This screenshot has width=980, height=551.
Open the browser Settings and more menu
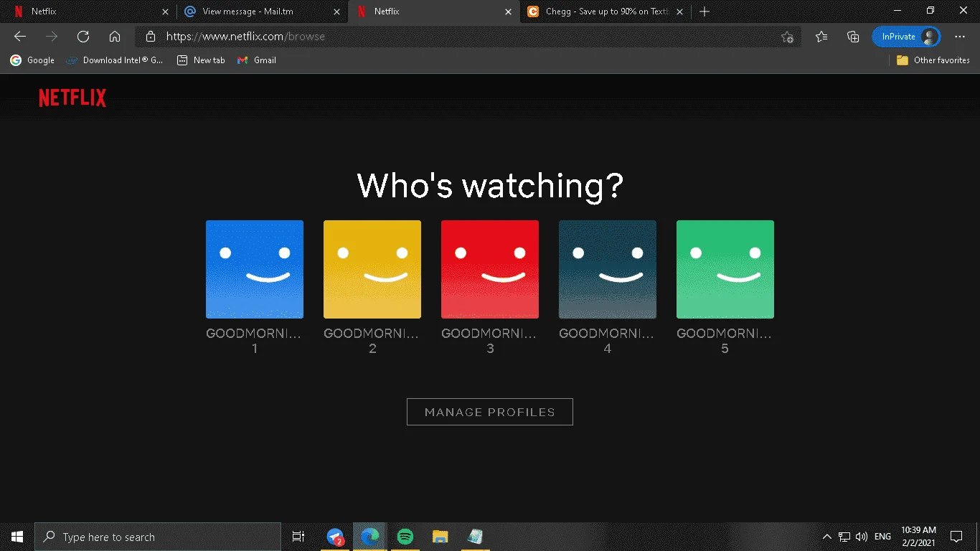pyautogui.click(x=960, y=37)
